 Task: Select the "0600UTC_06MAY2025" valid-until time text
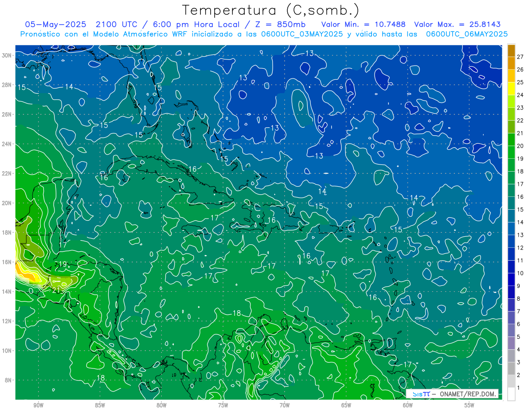click(x=467, y=34)
